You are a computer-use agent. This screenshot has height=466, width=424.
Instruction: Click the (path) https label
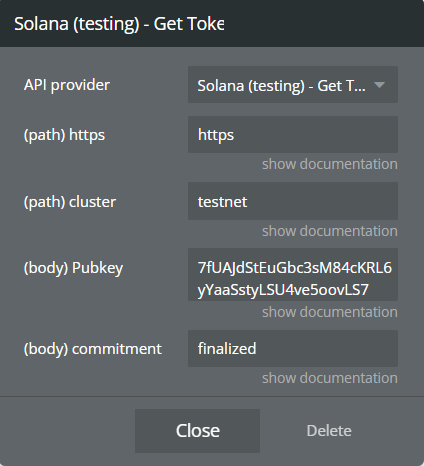(x=64, y=135)
